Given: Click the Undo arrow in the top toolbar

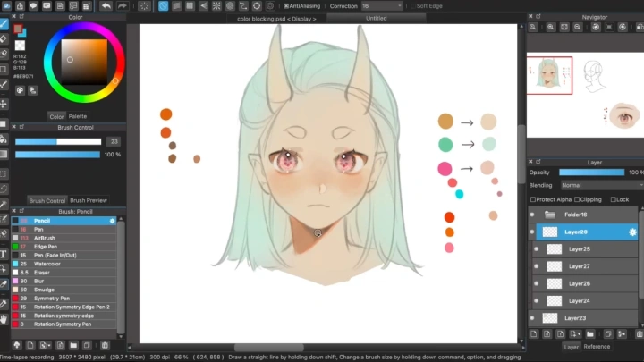Looking at the screenshot, I should click(106, 5).
